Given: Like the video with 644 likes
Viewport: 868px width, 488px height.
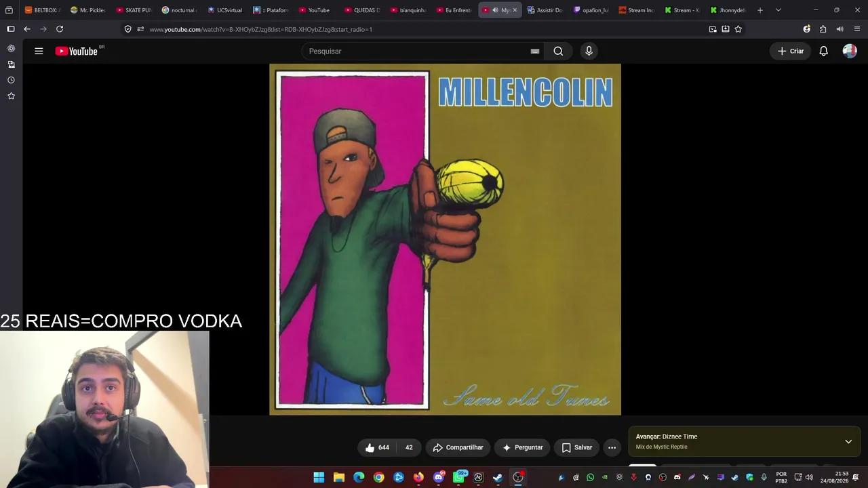Looking at the screenshot, I should click(x=377, y=447).
